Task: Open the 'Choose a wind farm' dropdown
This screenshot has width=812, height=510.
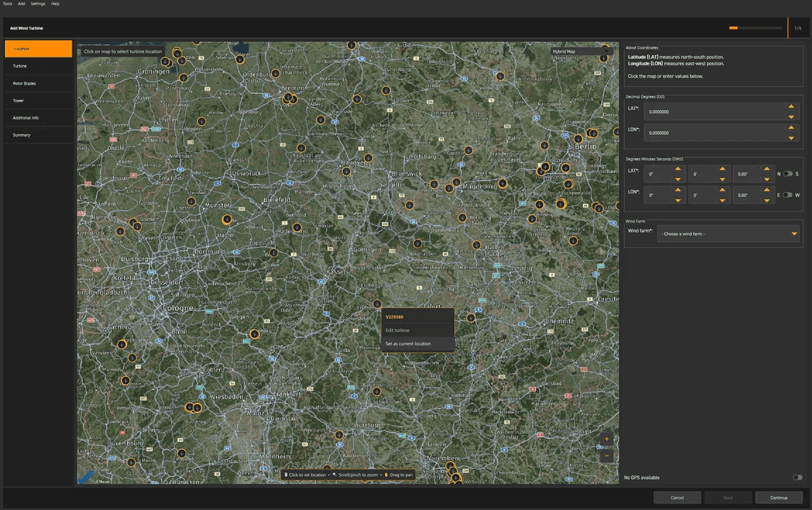Action: click(x=727, y=234)
